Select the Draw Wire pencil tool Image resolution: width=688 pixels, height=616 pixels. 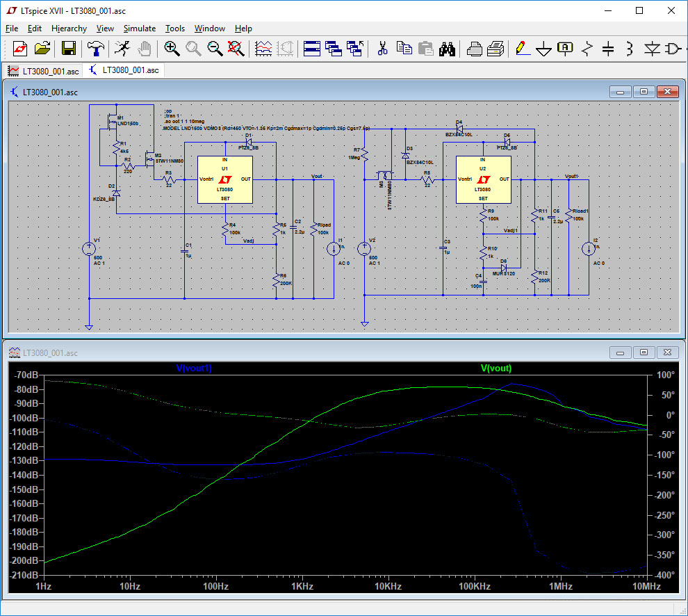click(522, 48)
